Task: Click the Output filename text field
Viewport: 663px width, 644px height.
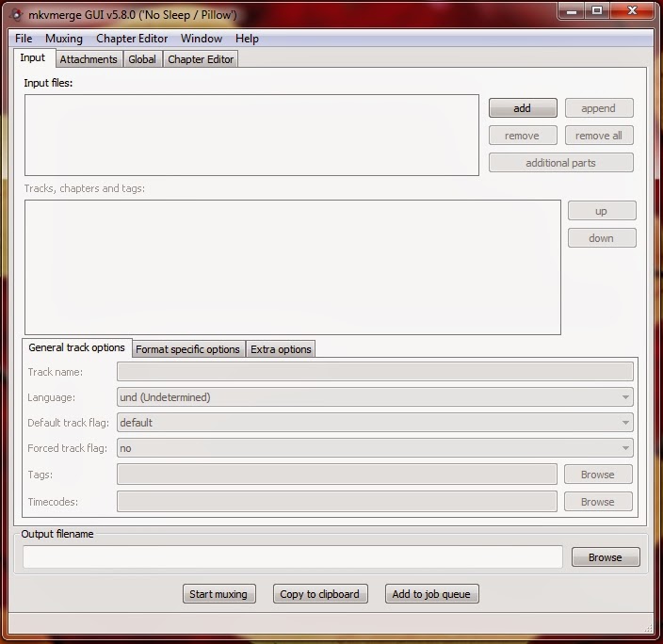Action: coord(293,556)
